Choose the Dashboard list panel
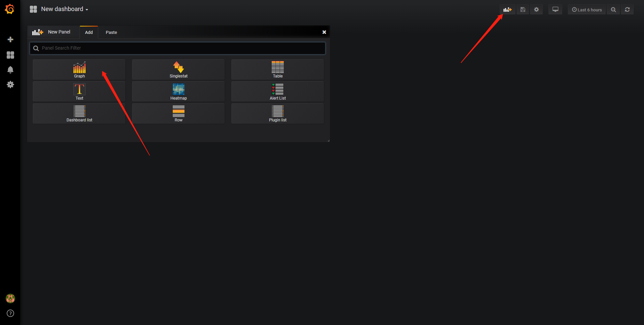This screenshot has width=644, height=325. click(79, 114)
